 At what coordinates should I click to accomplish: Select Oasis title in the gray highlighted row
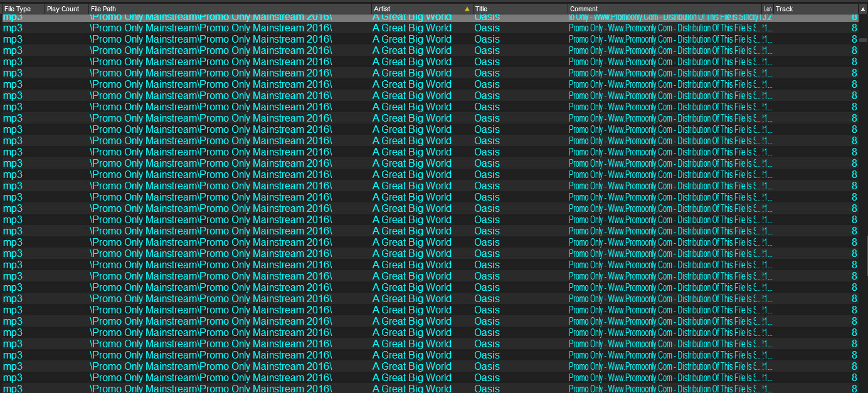pos(487,18)
